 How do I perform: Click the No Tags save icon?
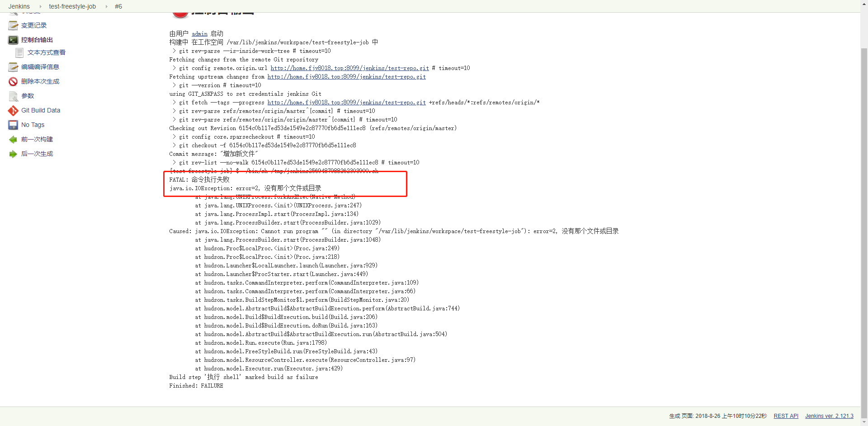13,125
